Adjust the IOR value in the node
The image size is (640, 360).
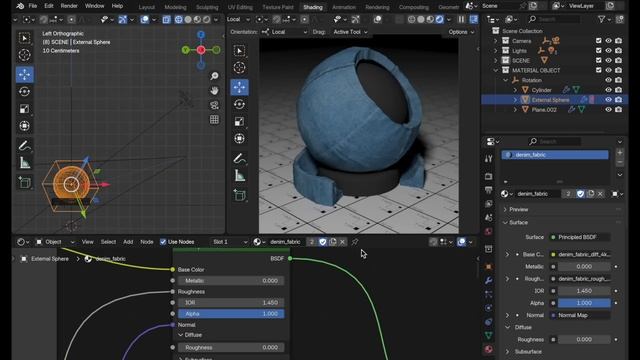(x=231, y=303)
